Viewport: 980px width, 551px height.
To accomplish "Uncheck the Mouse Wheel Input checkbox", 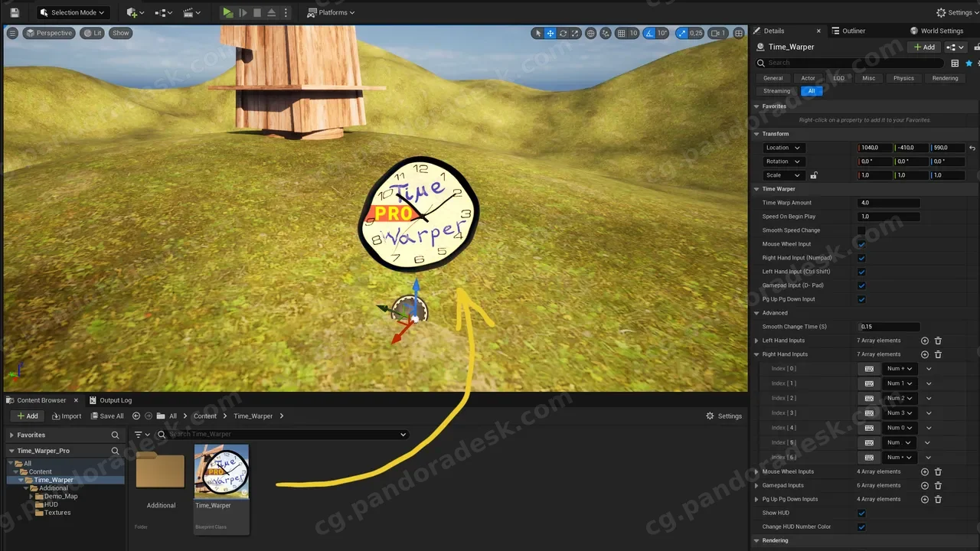I will coord(861,244).
